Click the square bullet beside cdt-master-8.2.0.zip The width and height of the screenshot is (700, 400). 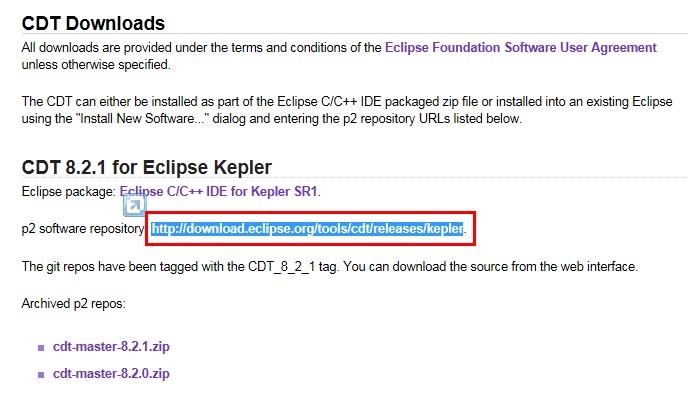pos(41,375)
